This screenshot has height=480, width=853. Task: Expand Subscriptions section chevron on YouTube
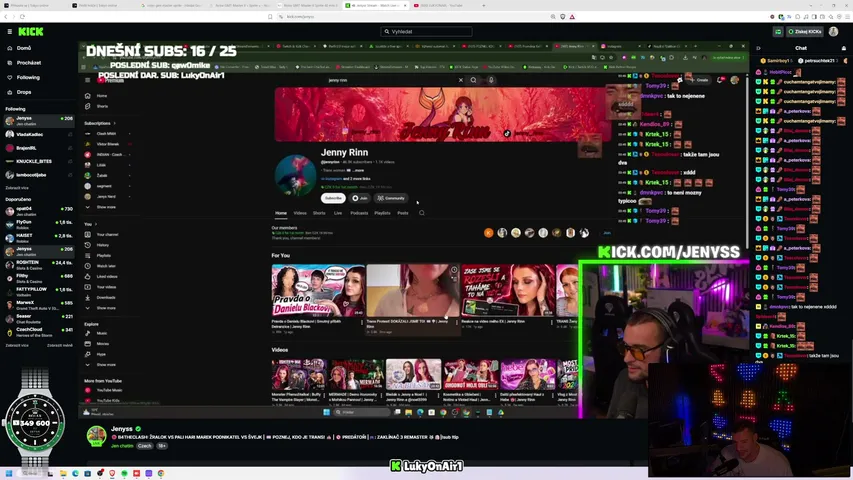[115, 124]
